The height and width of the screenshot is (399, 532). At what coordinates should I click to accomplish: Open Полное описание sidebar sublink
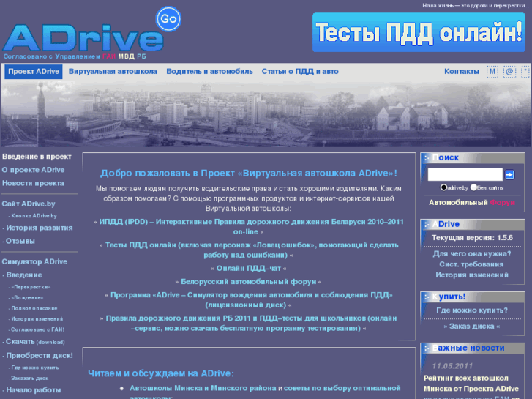(34, 308)
